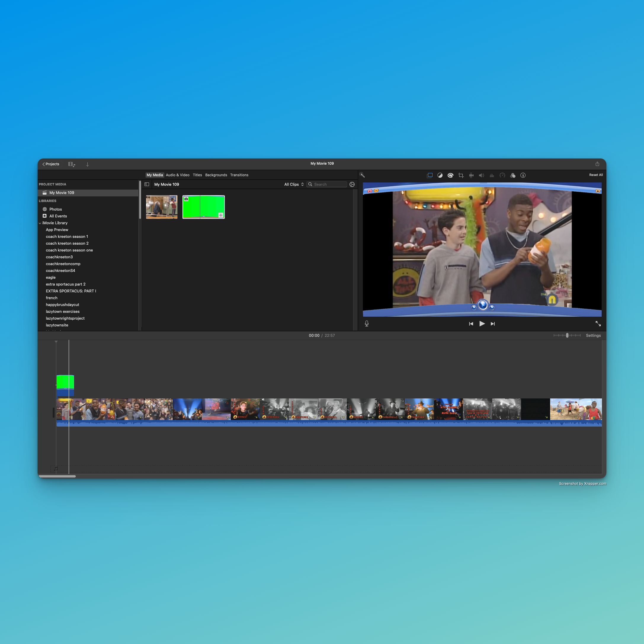The width and height of the screenshot is (644, 644).
Task: Select the cropping tool
Action: [461, 175]
